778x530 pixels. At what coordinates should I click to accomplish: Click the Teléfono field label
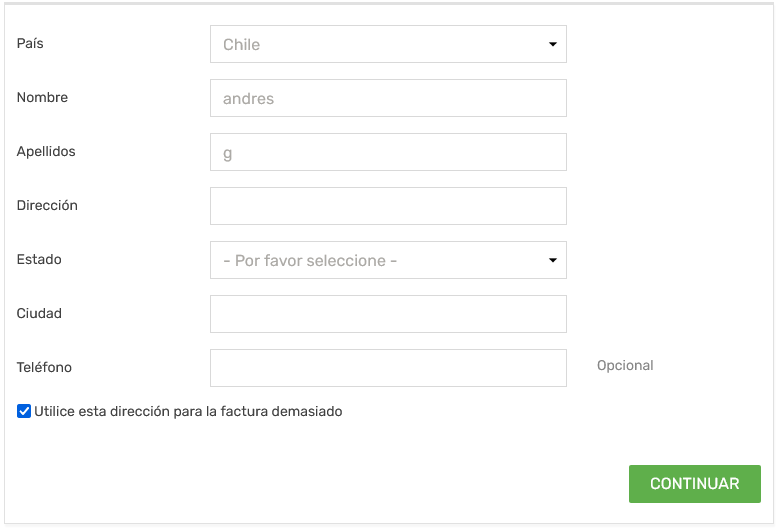pyautogui.click(x=44, y=368)
